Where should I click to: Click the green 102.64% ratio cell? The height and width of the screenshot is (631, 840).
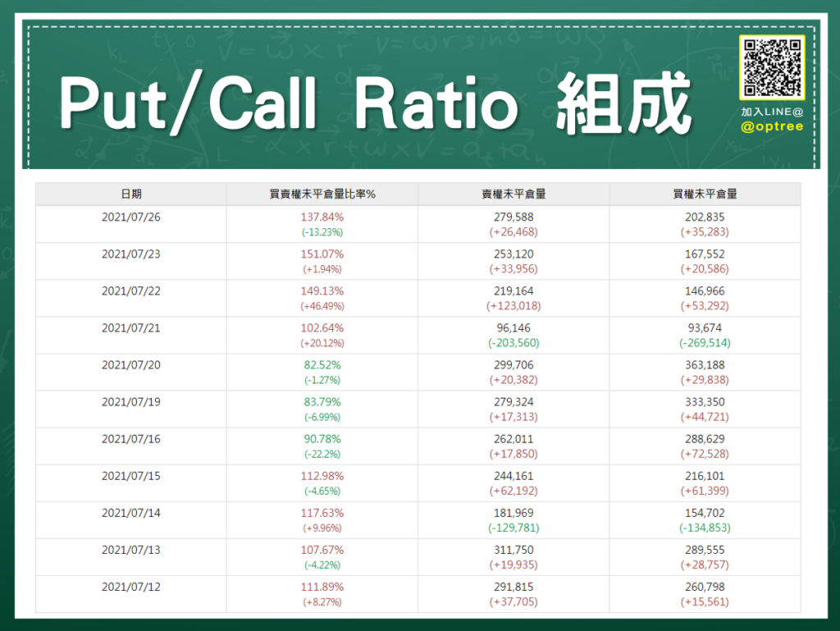point(322,327)
